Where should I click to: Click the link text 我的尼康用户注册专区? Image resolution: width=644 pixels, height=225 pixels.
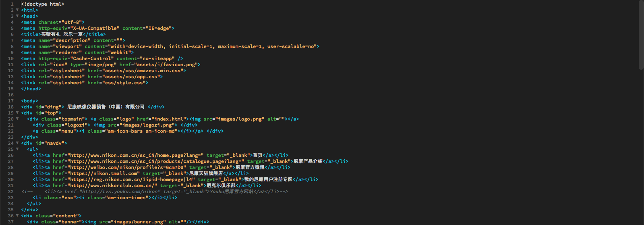point(268,179)
